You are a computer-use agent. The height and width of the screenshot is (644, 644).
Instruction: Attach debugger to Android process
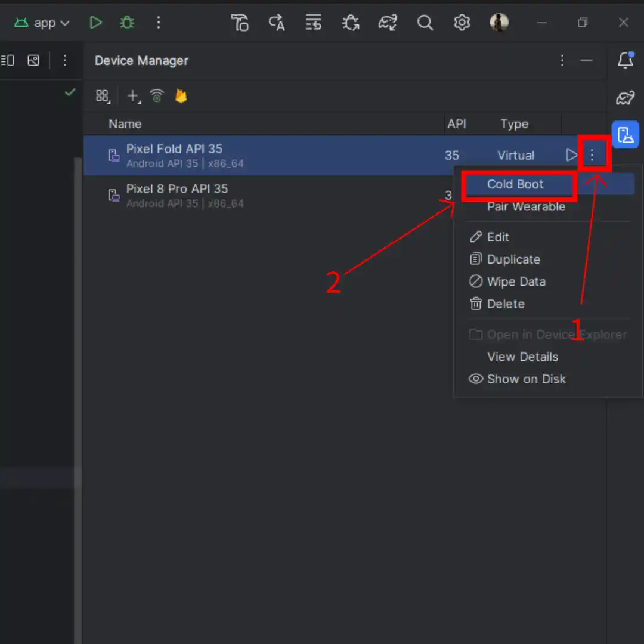point(351,23)
